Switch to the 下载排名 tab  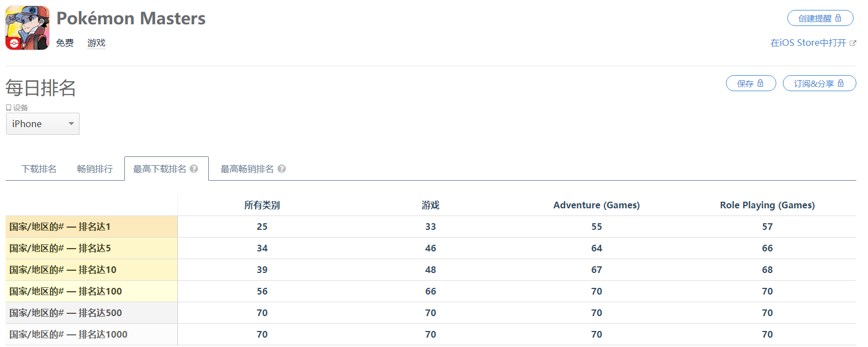[39, 169]
